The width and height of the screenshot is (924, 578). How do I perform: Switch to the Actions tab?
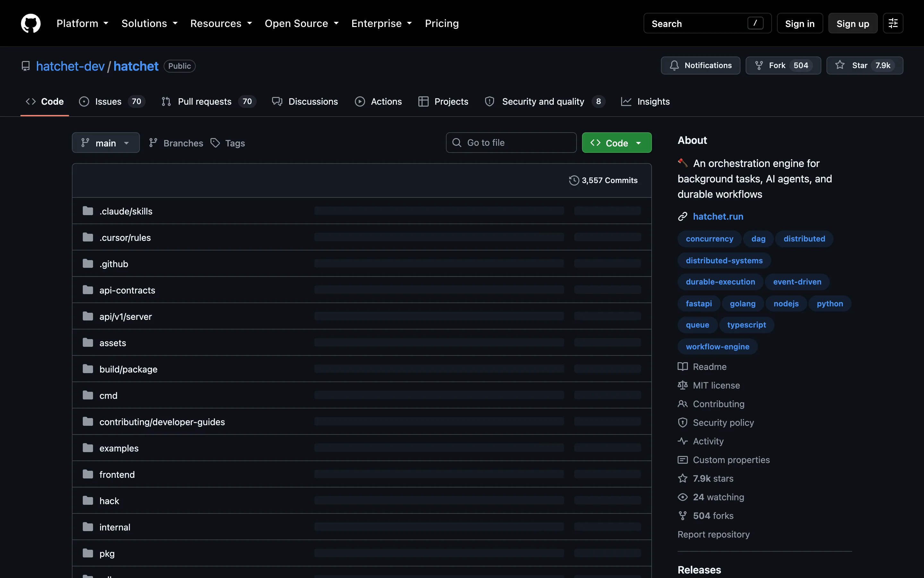[x=378, y=101]
